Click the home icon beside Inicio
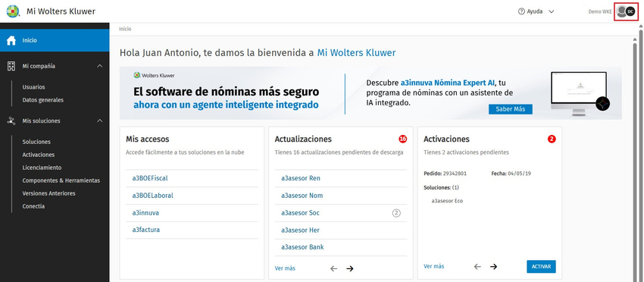The width and height of the screenshot is (644, 282). pyautogui.click(x=11, y=40)
